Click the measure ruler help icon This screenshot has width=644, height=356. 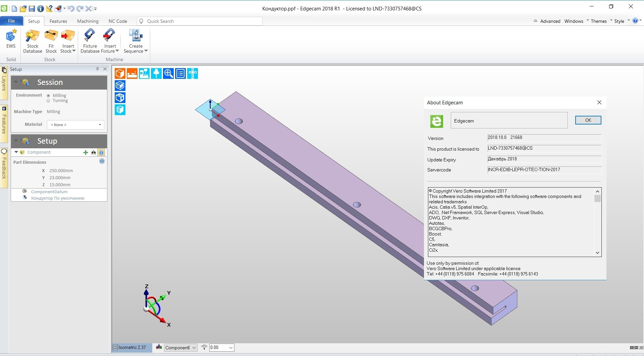click(49, 8)
